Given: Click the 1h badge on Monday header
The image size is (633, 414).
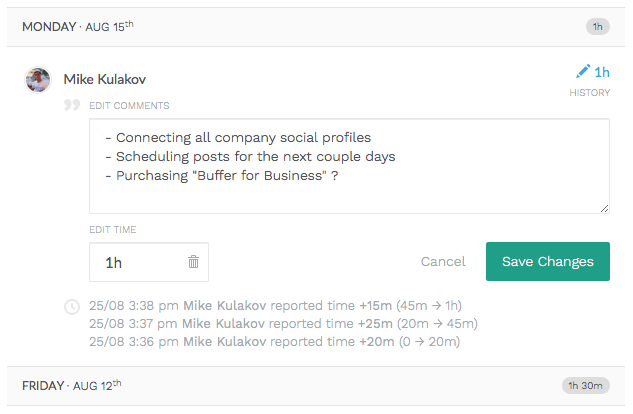Looking at the screenshot, I should tap(597, 26).
